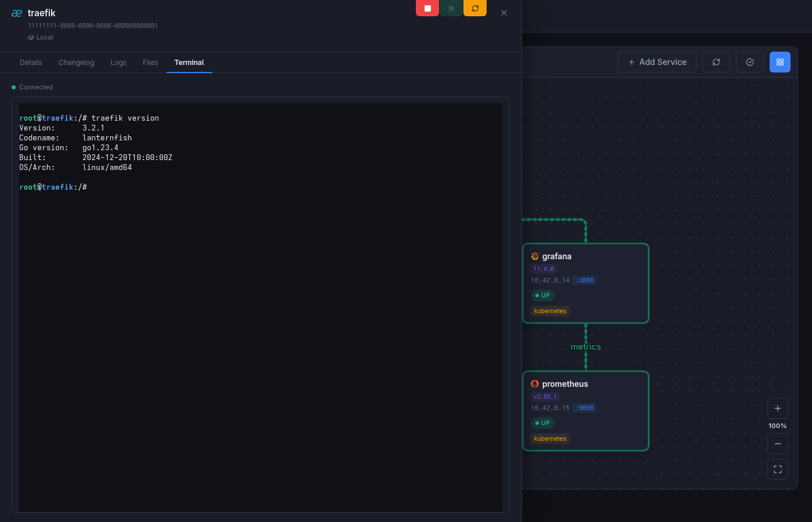The height and width of the screenshot is (522, 812).
Task: Stop the traefik service with red button
Action: (x=427, y=8)
